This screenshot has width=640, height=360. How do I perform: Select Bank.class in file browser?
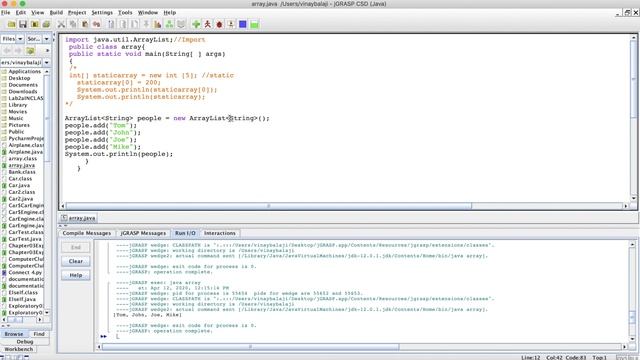[x=22, y=172]
